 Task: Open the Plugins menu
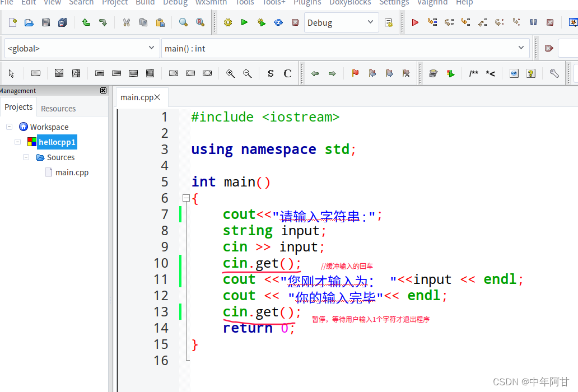click(307, 3)
